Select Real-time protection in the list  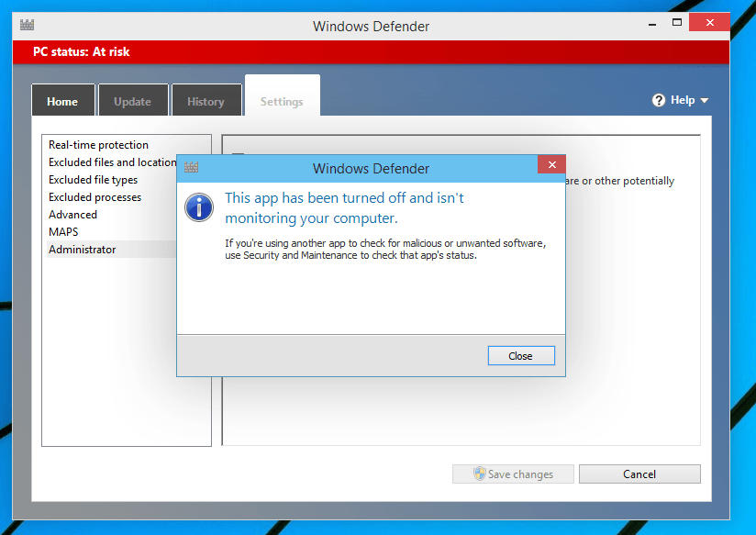(98, 145)
